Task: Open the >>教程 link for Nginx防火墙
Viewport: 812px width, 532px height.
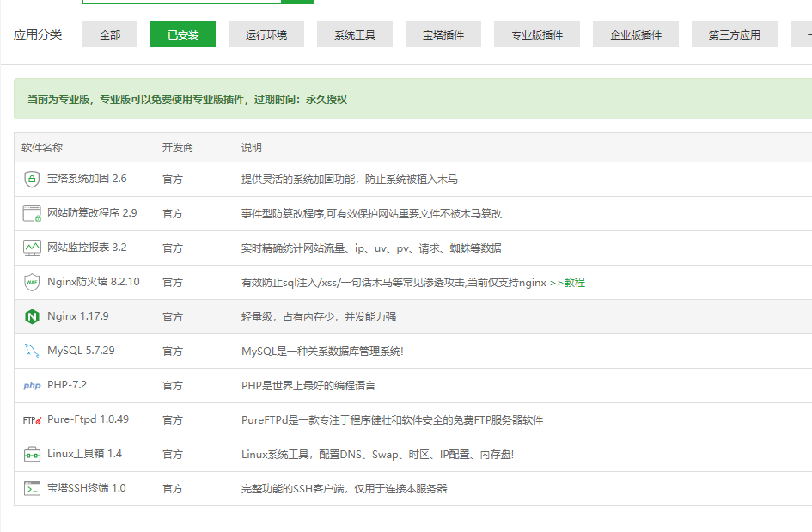Action: 567,282
